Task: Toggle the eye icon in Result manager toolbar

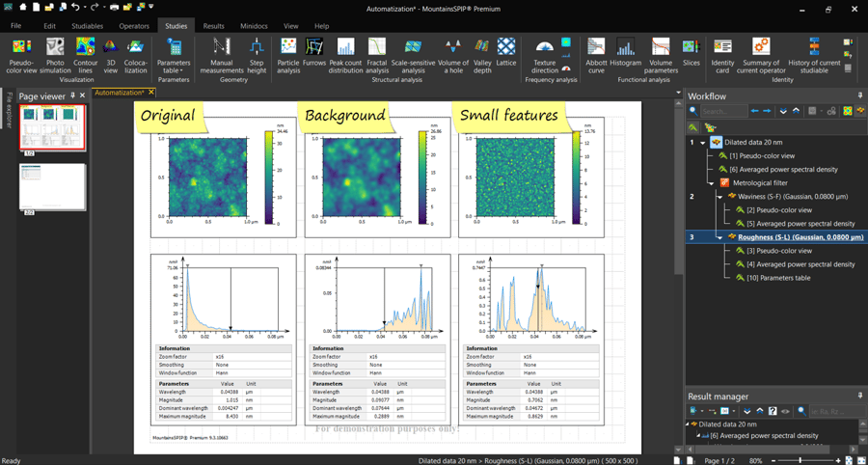Action: point(784,411)
